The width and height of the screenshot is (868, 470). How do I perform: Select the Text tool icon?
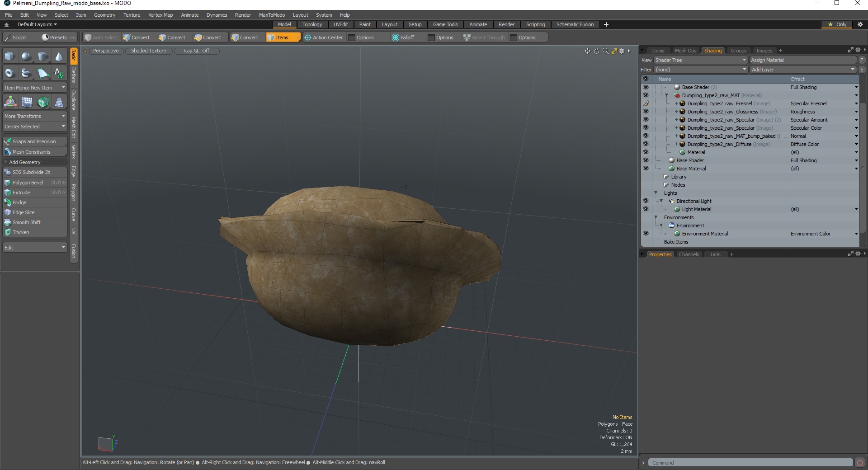click(x=59, y=73)
